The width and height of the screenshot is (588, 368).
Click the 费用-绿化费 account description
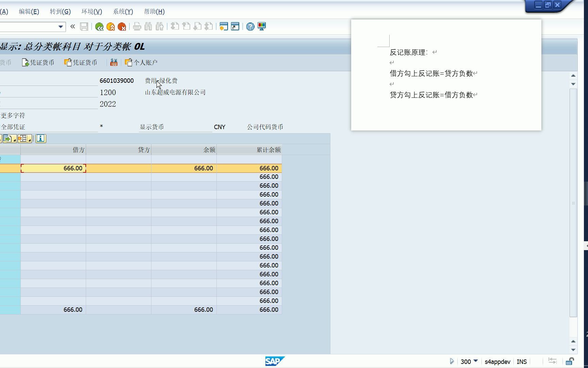161,81
